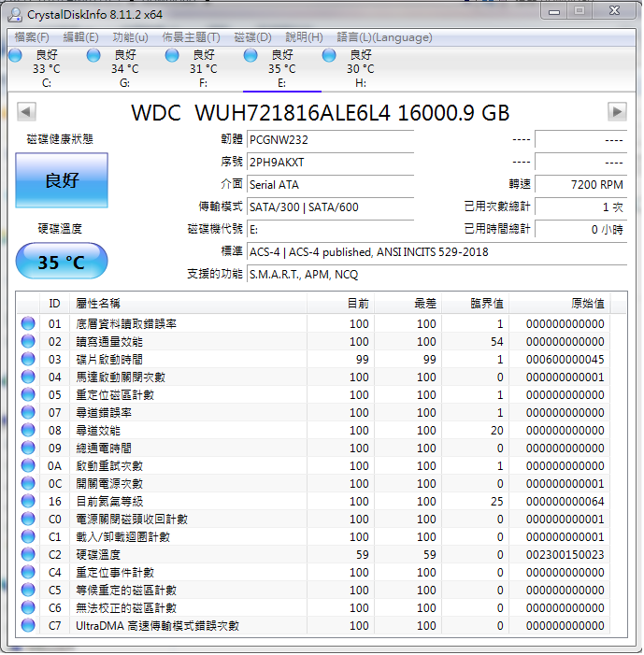The width and height of the screenshot is (644, 655).
Task: Click status orb for attribute C5
Action: [28, 590]
